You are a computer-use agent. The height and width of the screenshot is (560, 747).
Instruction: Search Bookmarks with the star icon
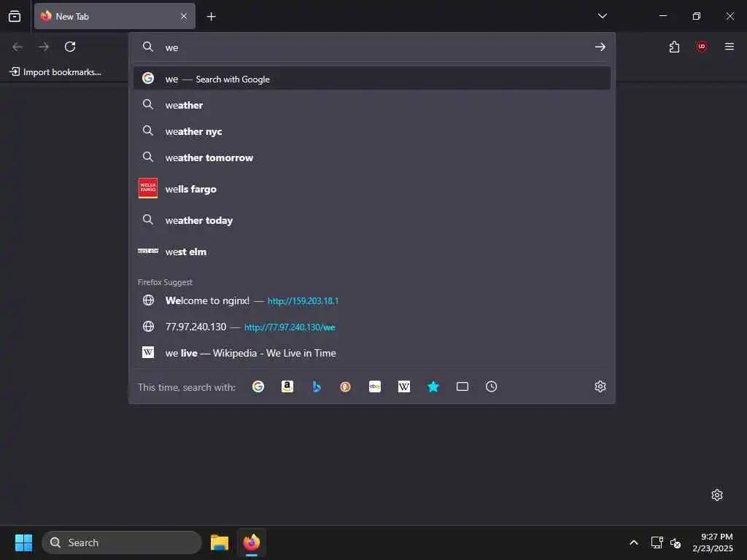(433, 386)
